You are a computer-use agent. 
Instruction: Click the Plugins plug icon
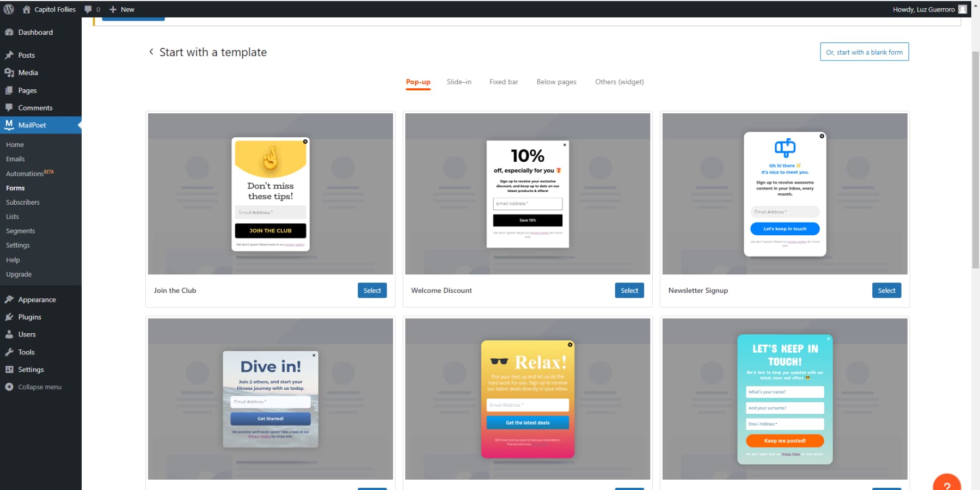(x=11, y=316)
